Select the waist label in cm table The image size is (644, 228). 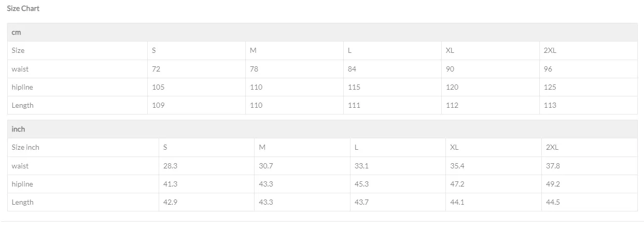tap(20, 69)
